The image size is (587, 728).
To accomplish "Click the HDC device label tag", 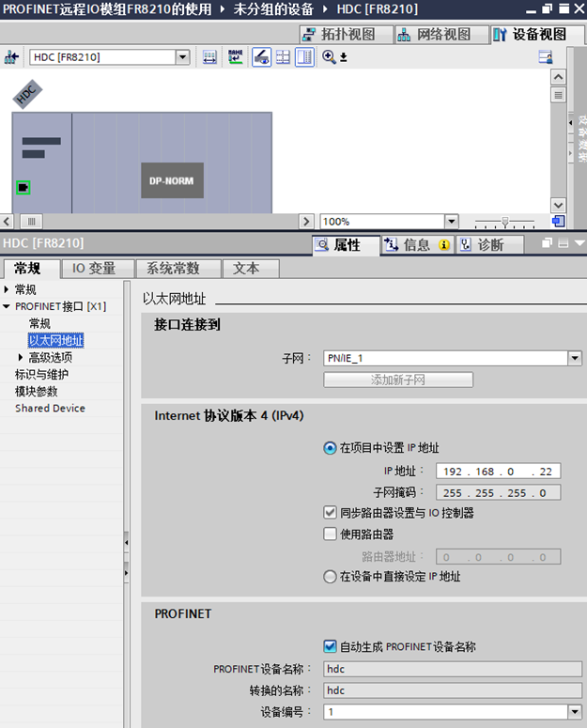I will point(27,94).
